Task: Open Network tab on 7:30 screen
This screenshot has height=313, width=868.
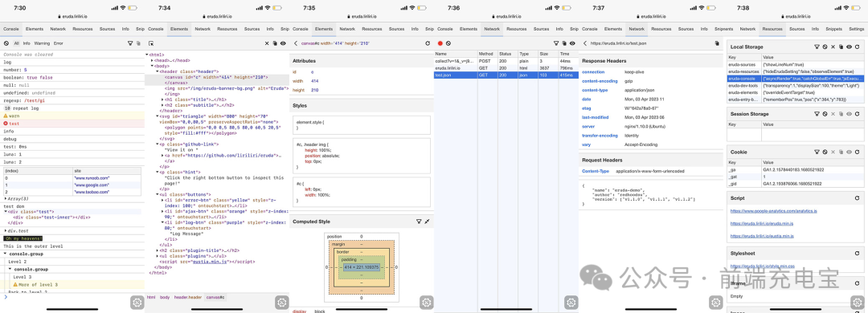Action: pyautogui.click(x=58, y=29)
